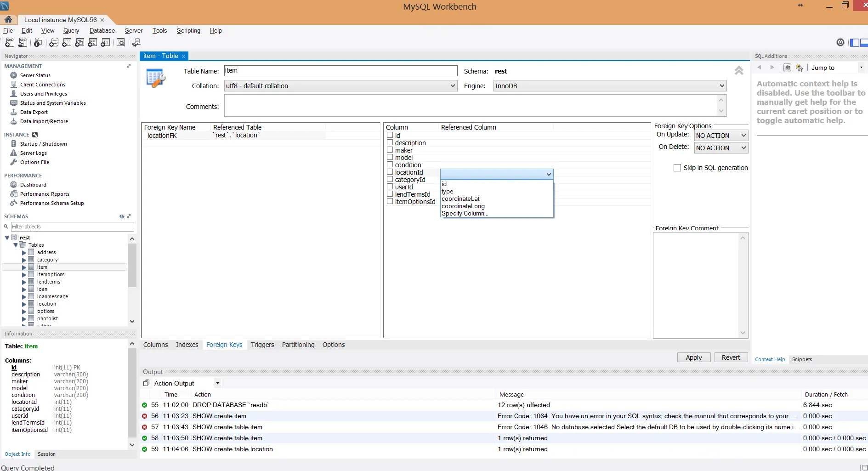Click the create new SQL tab icon
The width and height of the screenshot is (868, 471).
pyautogui.click(x=9, y=43)
